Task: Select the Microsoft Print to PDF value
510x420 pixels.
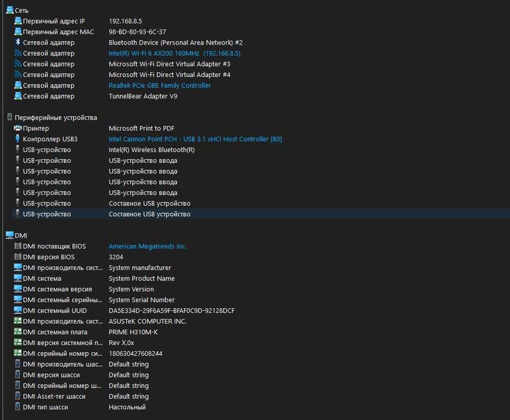Action: (141, 129)
